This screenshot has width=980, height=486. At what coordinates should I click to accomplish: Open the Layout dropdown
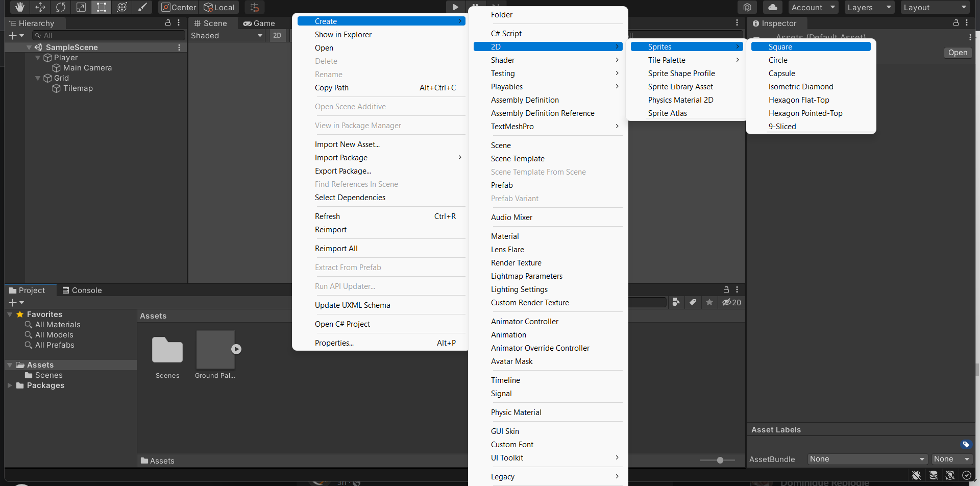pos(935,7)
